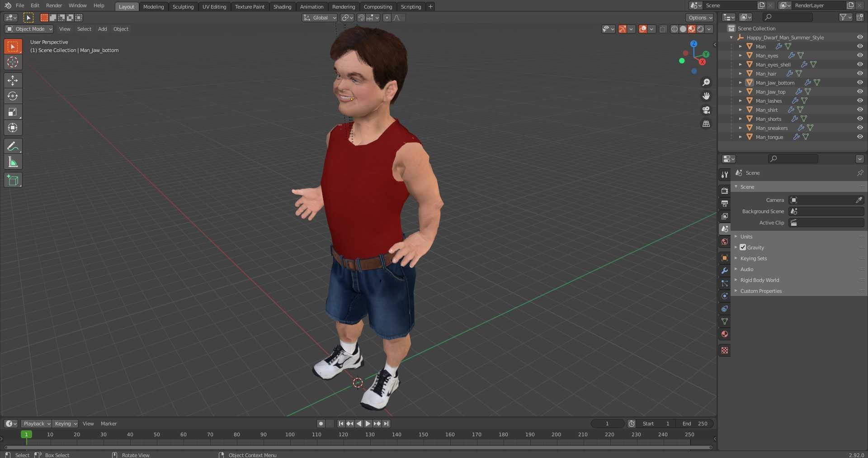
Task: Hide Man_shorts object via eye icon
Action: coord(860,119)
